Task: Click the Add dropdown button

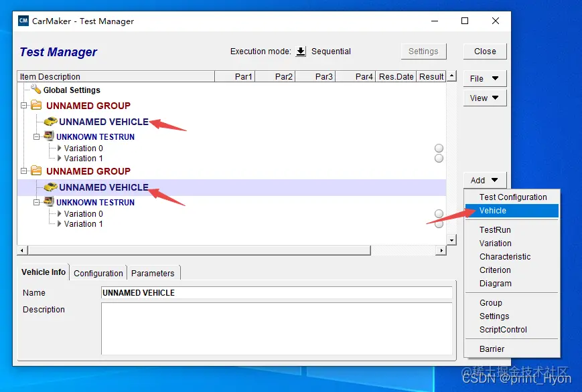Action: (x=484, y=180)
